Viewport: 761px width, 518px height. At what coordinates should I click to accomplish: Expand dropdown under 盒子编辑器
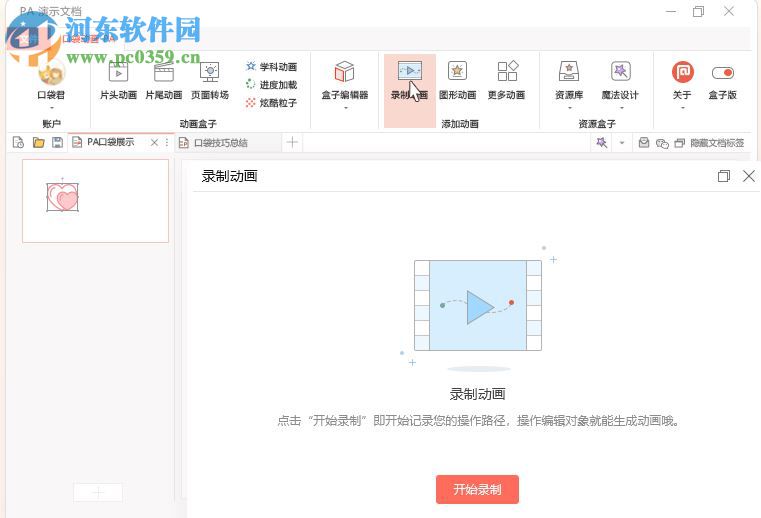click(346, 108)
